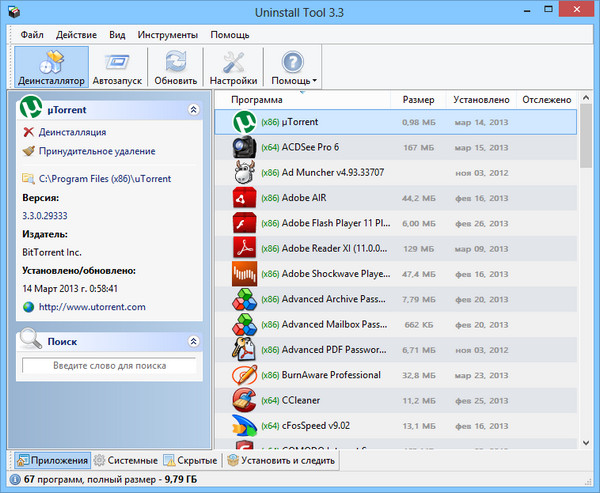Select the CCleaner program icon

pos(245,401)
